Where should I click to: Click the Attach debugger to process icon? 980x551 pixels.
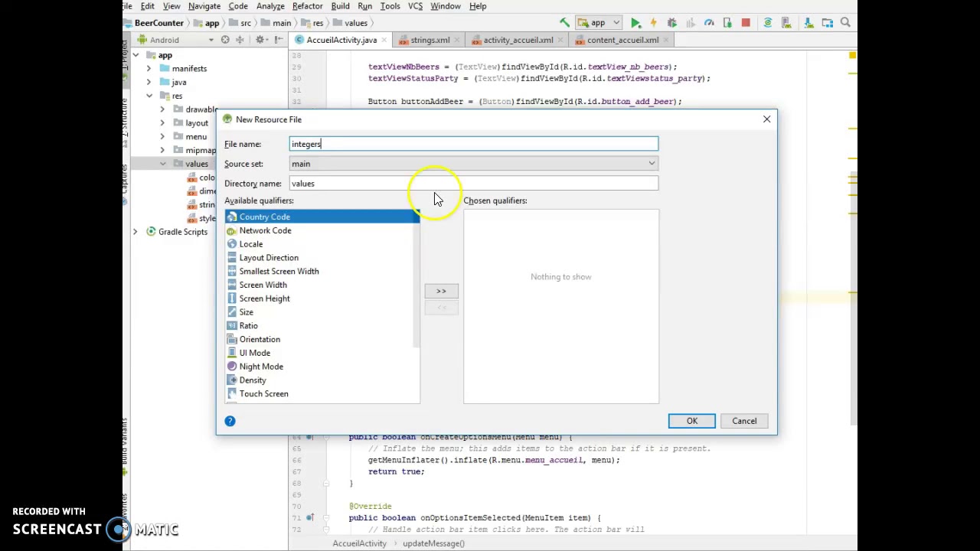pyautogui.click(x=727, y=23)
